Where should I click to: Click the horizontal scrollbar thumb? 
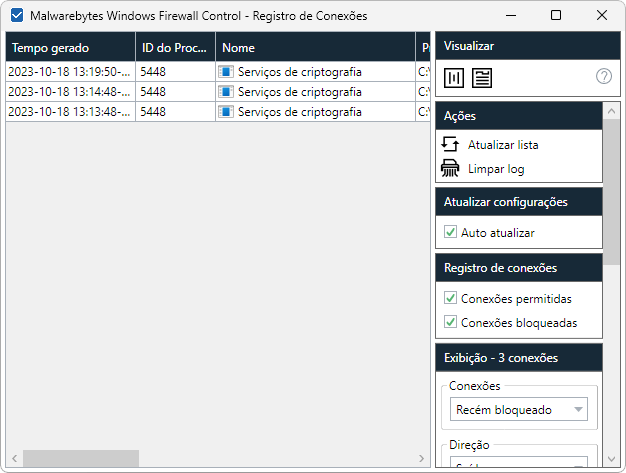[81, 458]
